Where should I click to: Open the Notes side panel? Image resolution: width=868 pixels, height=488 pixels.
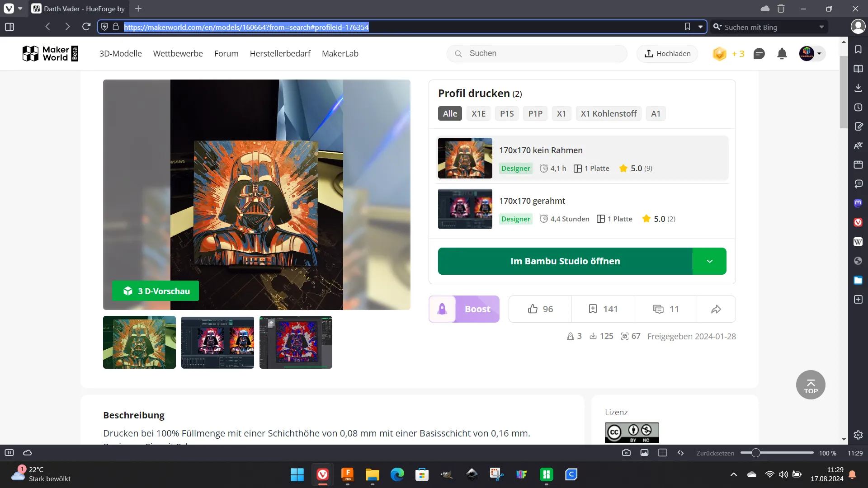pos(858,126)
